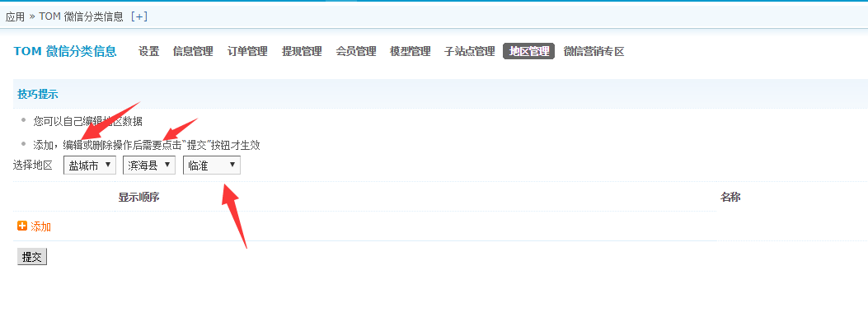
Task: Click the TOM 微信分类信息 breadcrumb text
Action: coord(81,16)
